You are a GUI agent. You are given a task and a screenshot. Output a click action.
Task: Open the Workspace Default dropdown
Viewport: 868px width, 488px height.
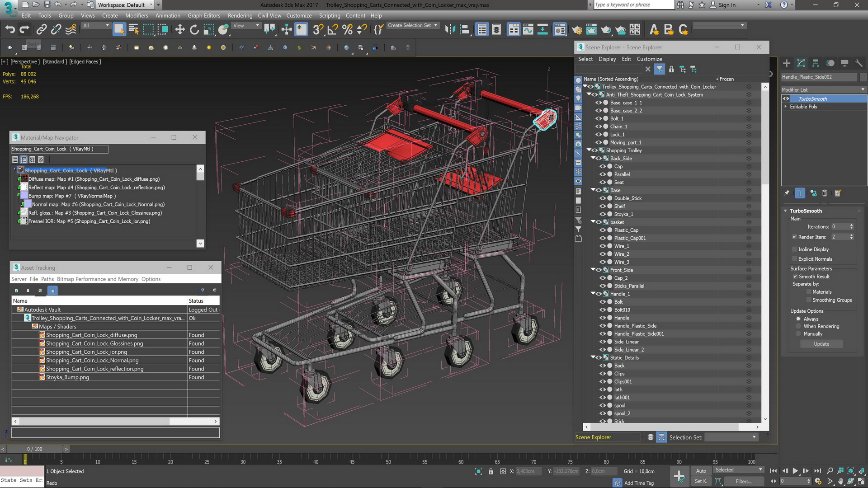(125, 5)
